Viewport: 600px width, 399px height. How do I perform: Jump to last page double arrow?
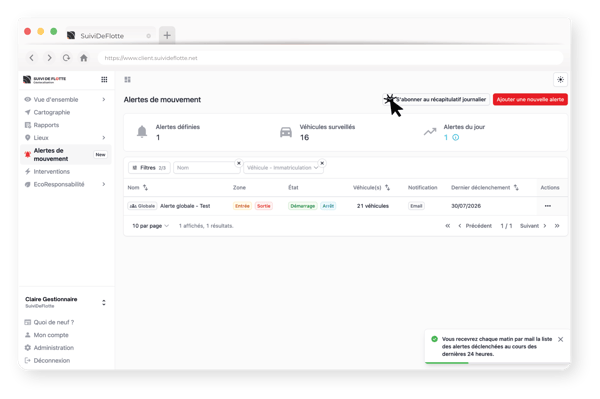click(557, 226)
